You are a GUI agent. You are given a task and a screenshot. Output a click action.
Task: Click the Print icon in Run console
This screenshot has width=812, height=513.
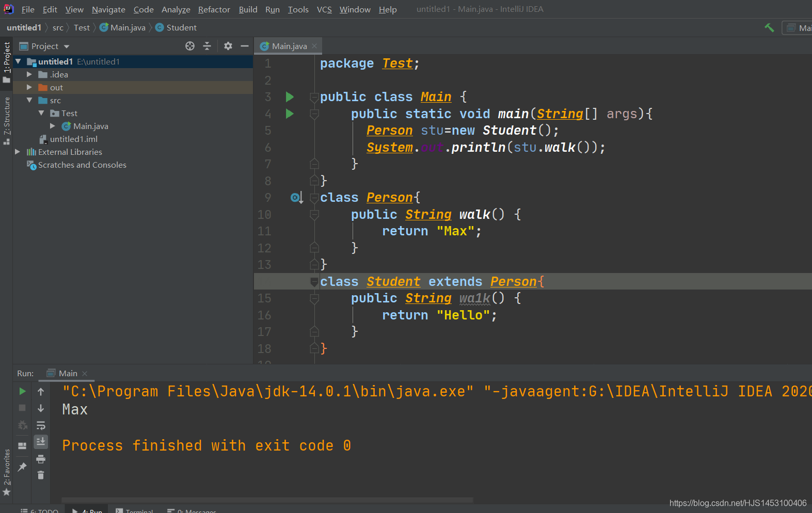(41, 459)
